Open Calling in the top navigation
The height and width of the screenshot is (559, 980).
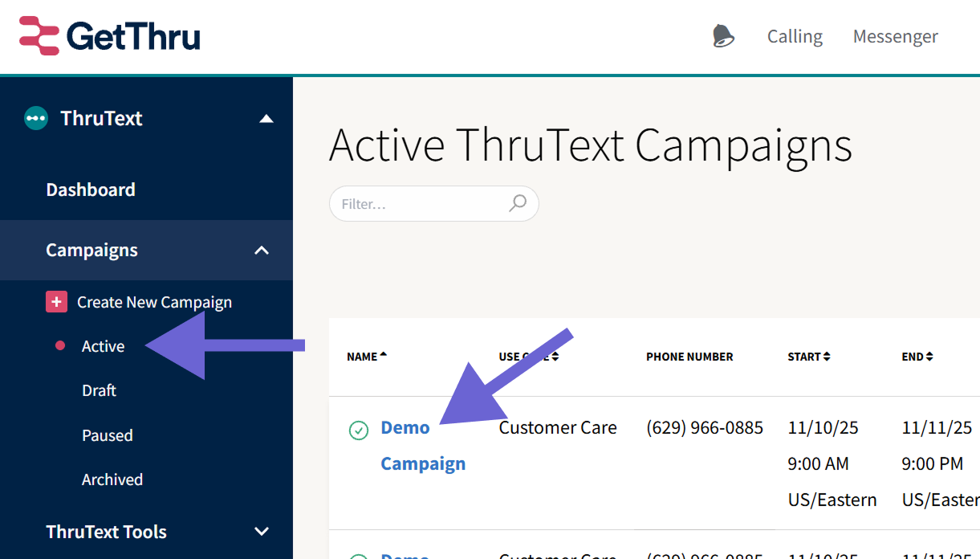(x=795, y=36)
